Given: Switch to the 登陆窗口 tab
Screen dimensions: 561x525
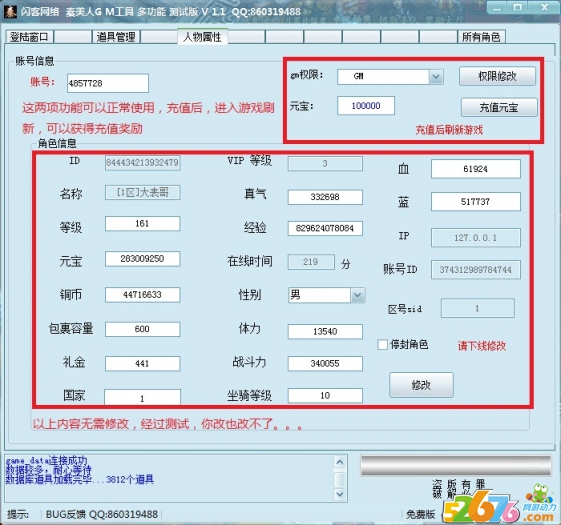Looking at the screenshot, I should pyautogui.click(x=29, y=37).
